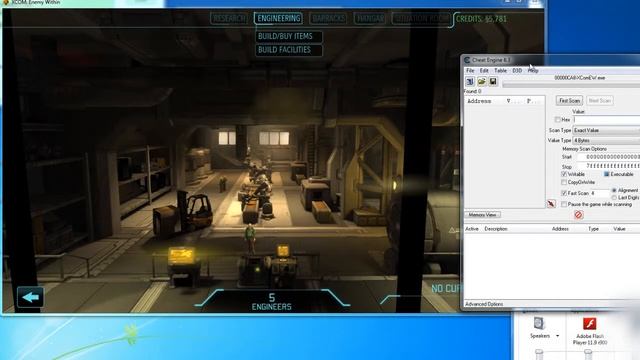Switch to the Research tab in XCOM
The width and height of the screenshot is (640, 360).
pos(229,18)
